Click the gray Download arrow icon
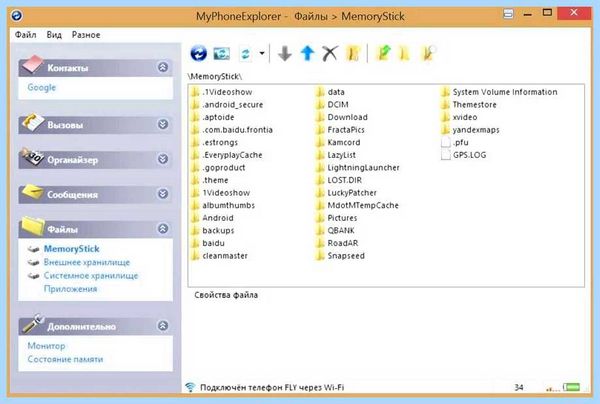The height and width of the screenshot is (404, 600). 285,54
